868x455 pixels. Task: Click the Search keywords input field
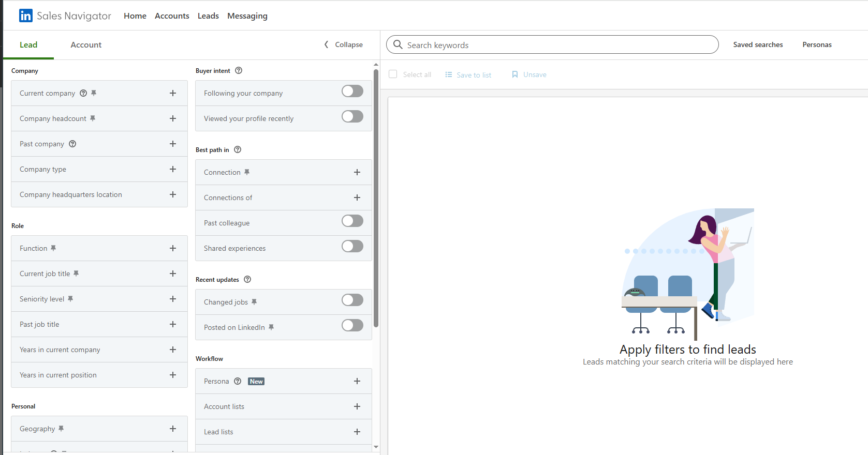(x=552, y=44)
